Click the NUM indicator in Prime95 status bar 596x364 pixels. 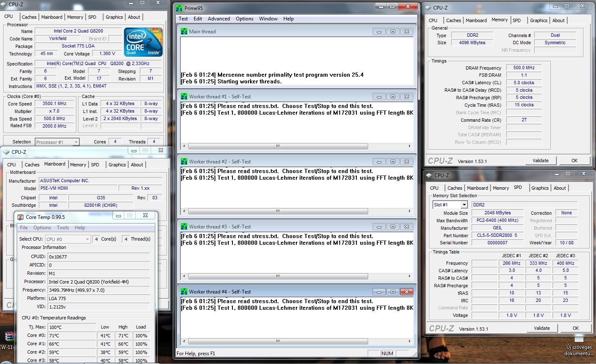click(x=387, y=353)
